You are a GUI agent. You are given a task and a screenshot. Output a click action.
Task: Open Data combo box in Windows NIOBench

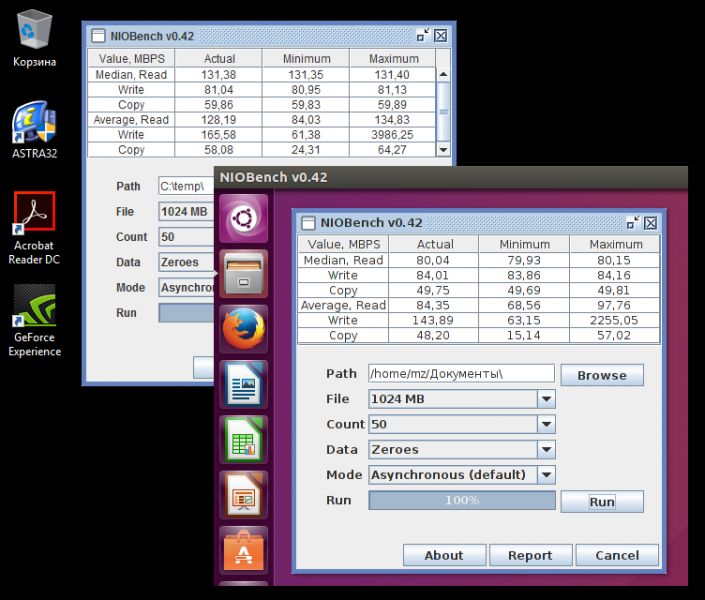(186, 262)
